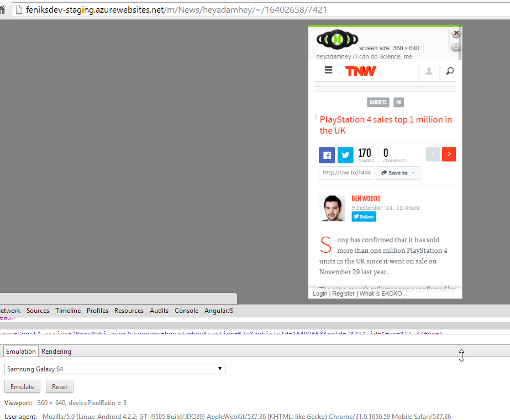Click Ben Woods author photo
Image resolution: width=510 pixels, height=420 pixels.
click(x=332, y=208)
